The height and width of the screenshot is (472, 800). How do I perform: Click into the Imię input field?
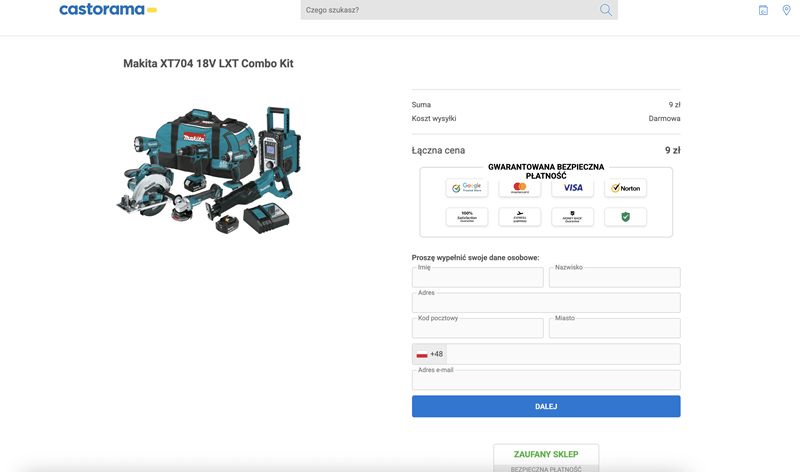[477, 278]
